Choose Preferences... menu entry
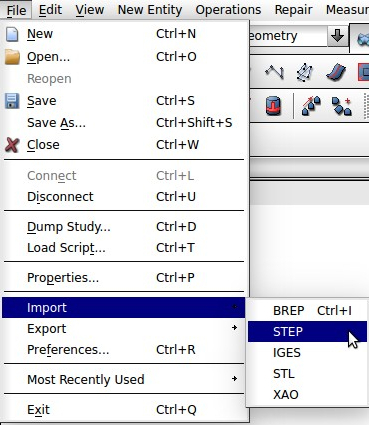This screenshot has height=425, width=369. 123,350
